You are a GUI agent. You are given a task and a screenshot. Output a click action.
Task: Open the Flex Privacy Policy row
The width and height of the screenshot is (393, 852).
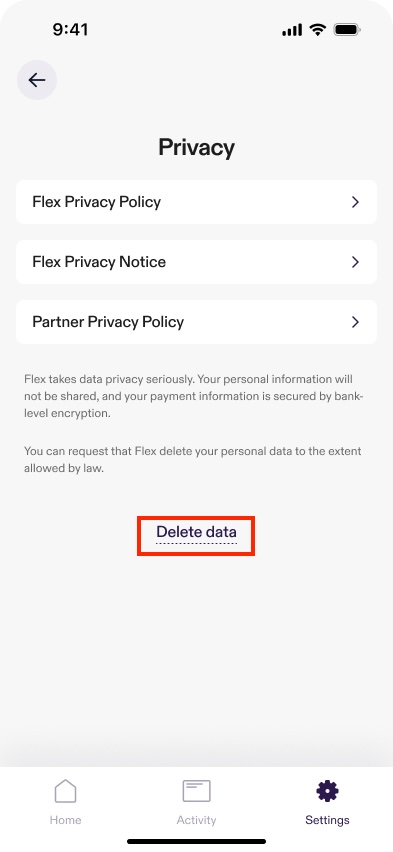[196, 202]
